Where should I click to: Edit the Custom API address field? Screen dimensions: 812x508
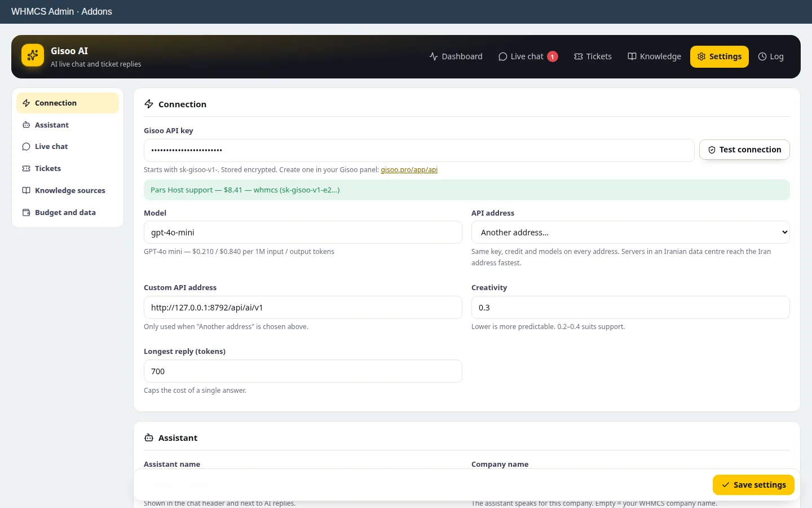[x=303, y=308]
